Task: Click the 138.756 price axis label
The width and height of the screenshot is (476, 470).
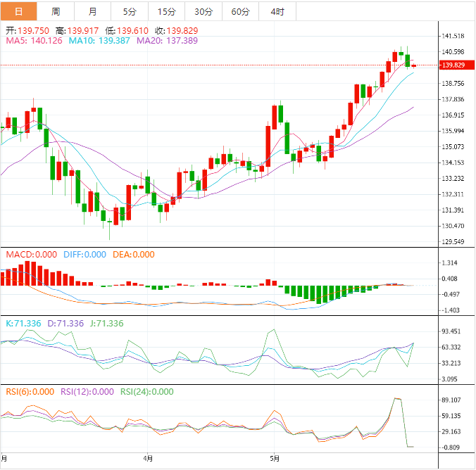Action: click(x=453, y=84)
